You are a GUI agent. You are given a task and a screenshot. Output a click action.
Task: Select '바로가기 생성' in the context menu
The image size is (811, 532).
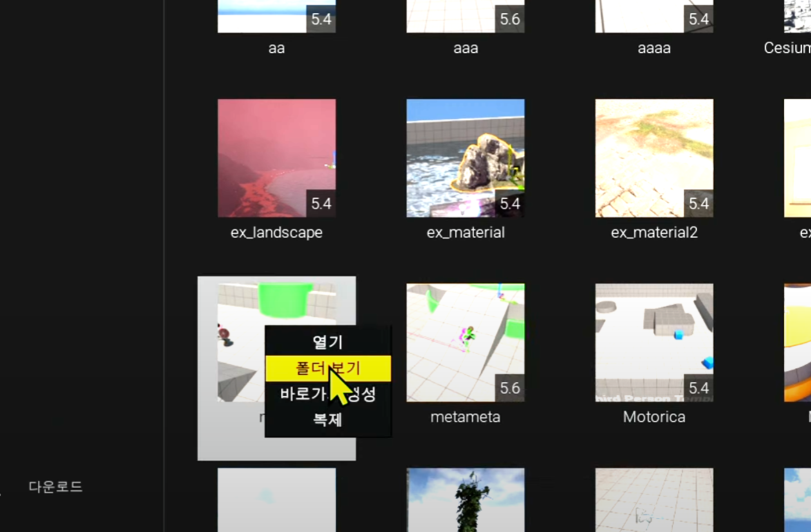(x=328, y=394)
